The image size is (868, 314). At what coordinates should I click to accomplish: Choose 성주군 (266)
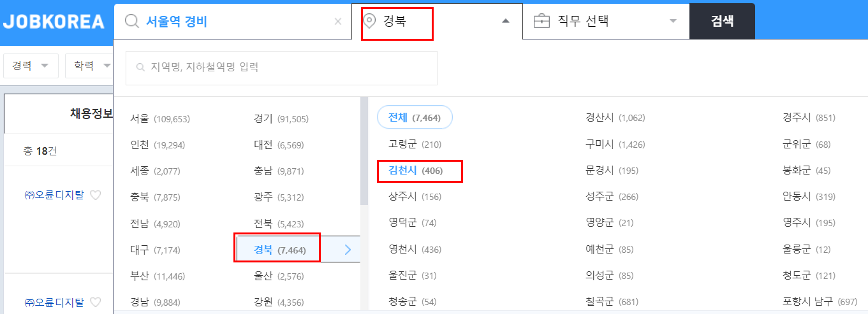tap(612, 197)
